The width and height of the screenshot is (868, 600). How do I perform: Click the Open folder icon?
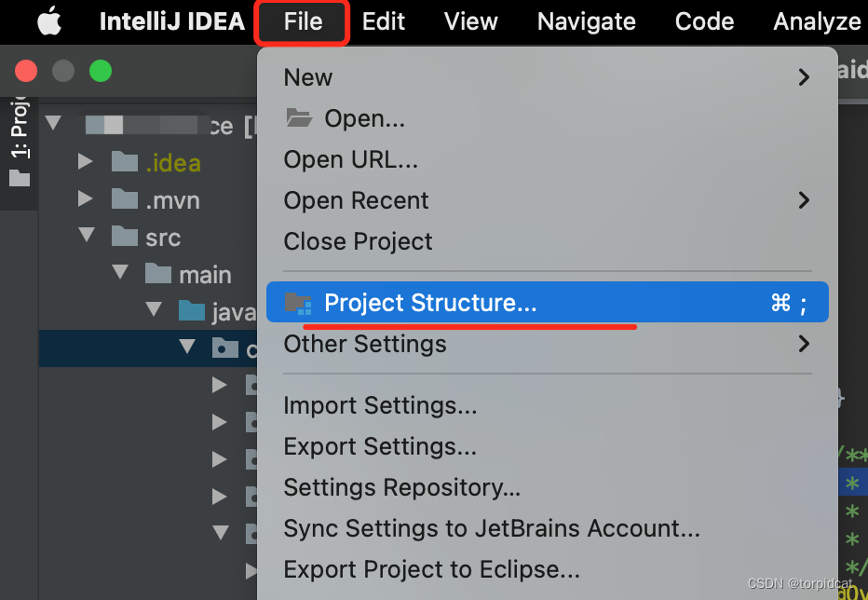pos(299,117)
